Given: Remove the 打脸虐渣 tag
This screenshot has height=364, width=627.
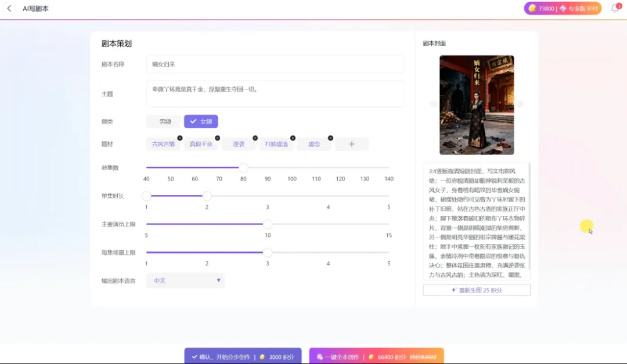Looking at the screenshot, I should coord(293,138).
